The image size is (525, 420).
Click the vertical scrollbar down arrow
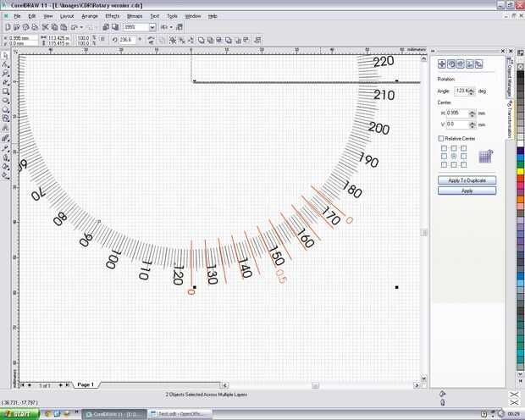[x=423, y=379]
